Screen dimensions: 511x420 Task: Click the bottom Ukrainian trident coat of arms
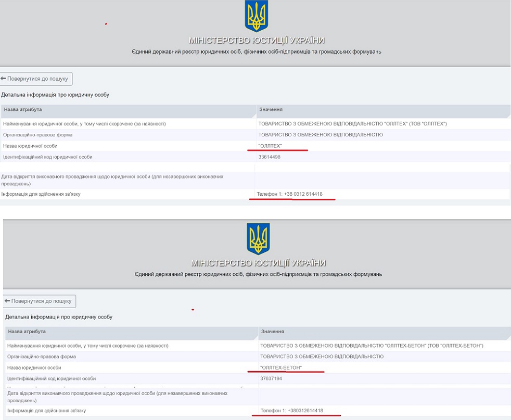click(258, 239)
